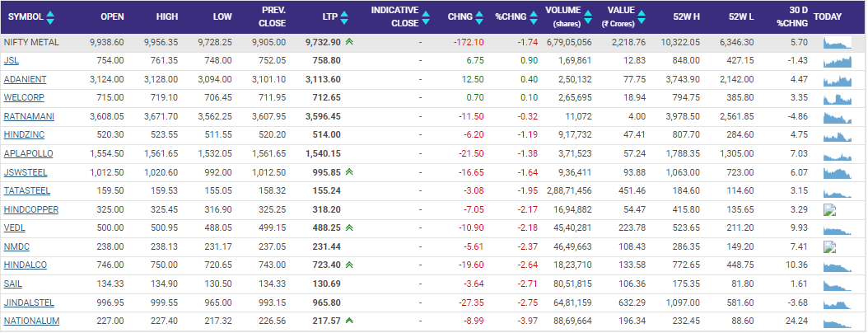This screenshot has width=868, height=333.
Task: Sort table by SYMBOL column arrows
Action: click(x=51, y=16)
